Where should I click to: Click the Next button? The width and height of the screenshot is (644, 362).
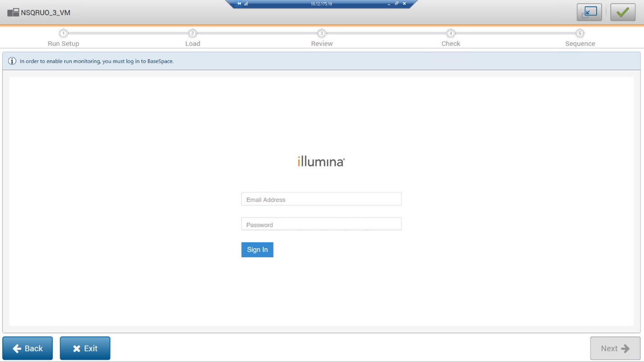point(615,348)
